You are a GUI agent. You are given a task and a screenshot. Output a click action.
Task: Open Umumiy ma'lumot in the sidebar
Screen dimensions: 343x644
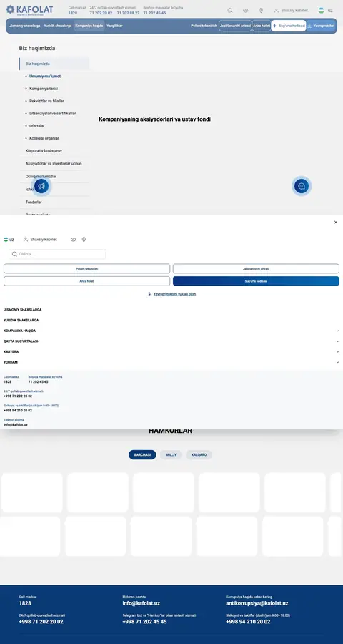click(45, 77)
